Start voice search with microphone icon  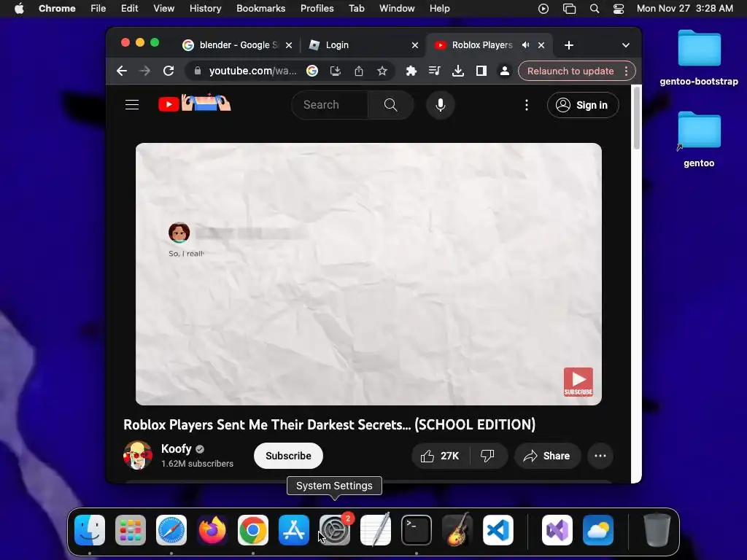(440, 105)
